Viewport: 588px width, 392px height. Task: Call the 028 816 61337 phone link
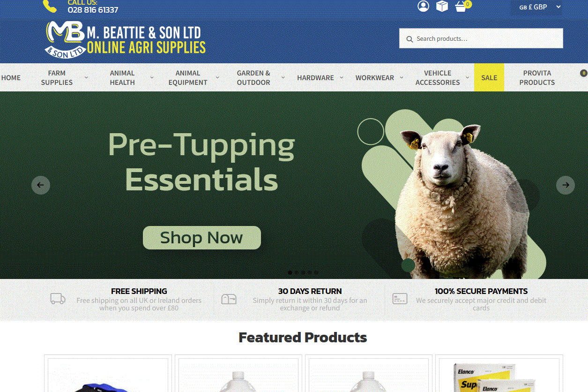(93, 10)
